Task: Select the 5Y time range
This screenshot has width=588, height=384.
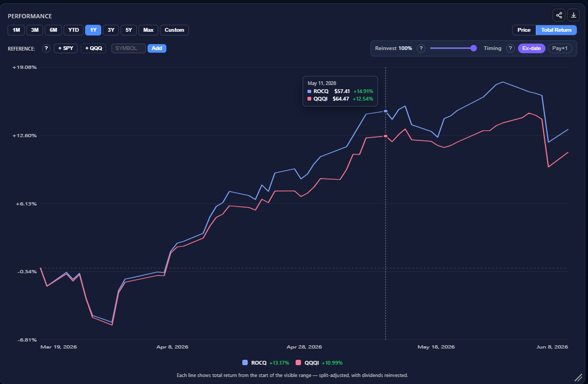Action: [129, 30]
